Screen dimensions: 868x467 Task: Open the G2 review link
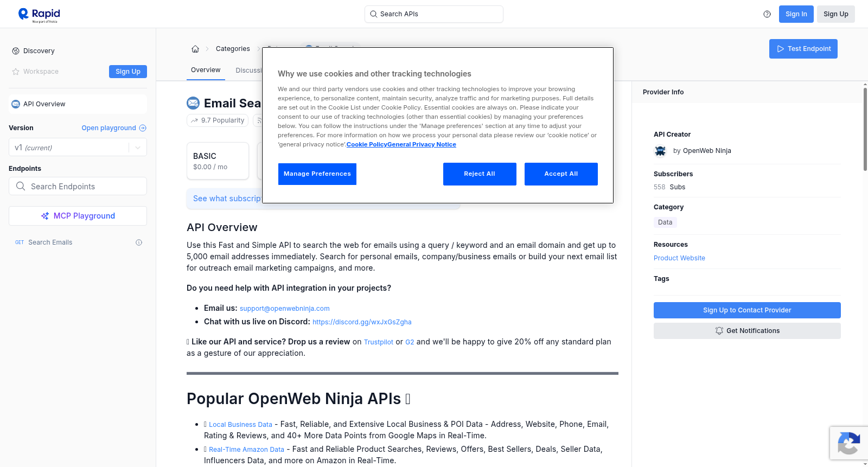click(x=410, y=342)
